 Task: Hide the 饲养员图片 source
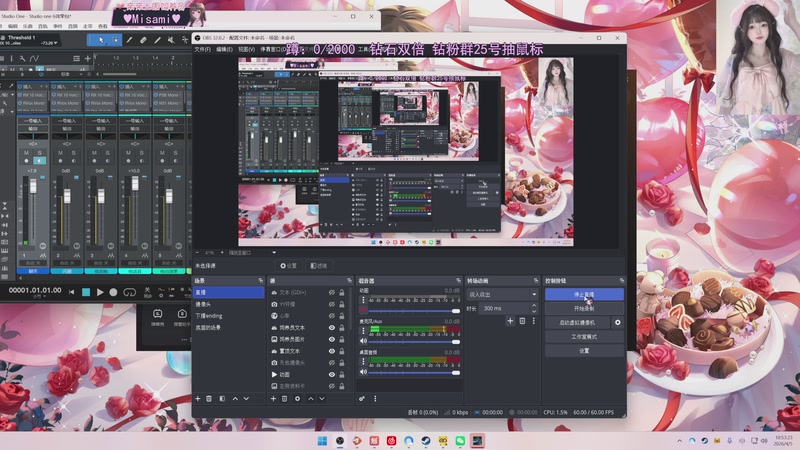(332, 339)
